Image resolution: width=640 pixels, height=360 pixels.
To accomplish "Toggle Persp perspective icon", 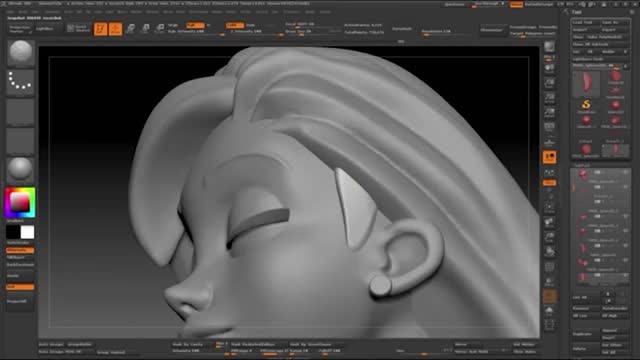I will [549, 128].
